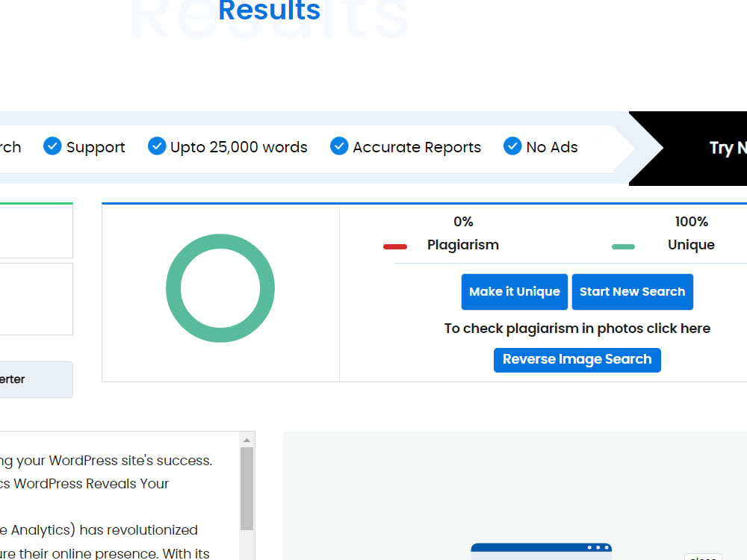Click the 100% unique value

691,222
